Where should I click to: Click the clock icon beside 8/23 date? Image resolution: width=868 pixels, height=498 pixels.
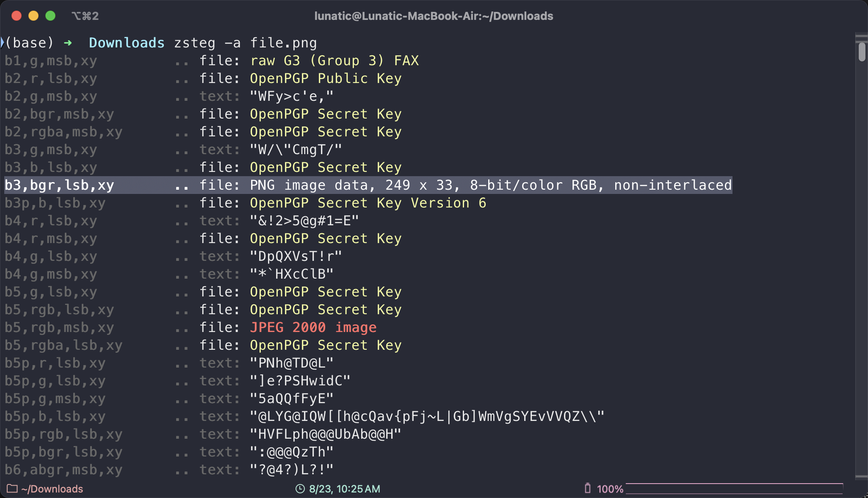tap(300, 489)
